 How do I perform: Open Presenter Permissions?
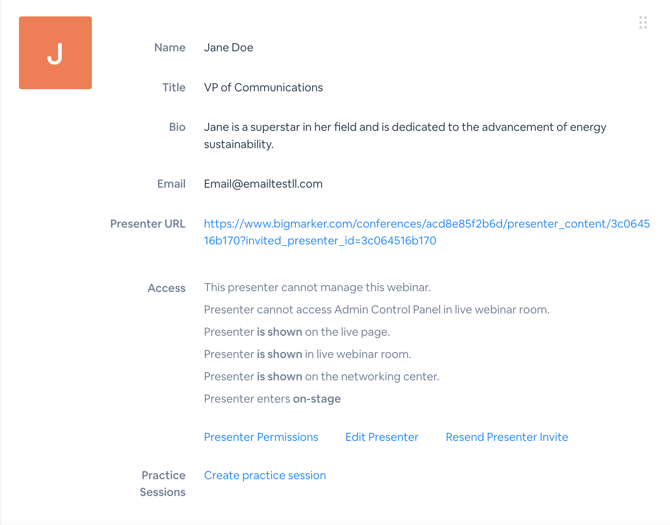click(x=261, y=437)
